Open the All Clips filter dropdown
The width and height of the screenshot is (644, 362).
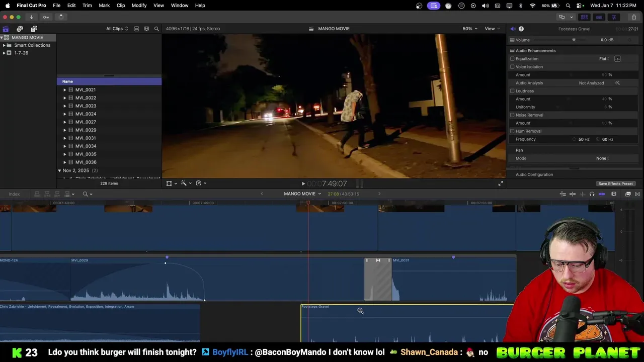pos(117,29)
